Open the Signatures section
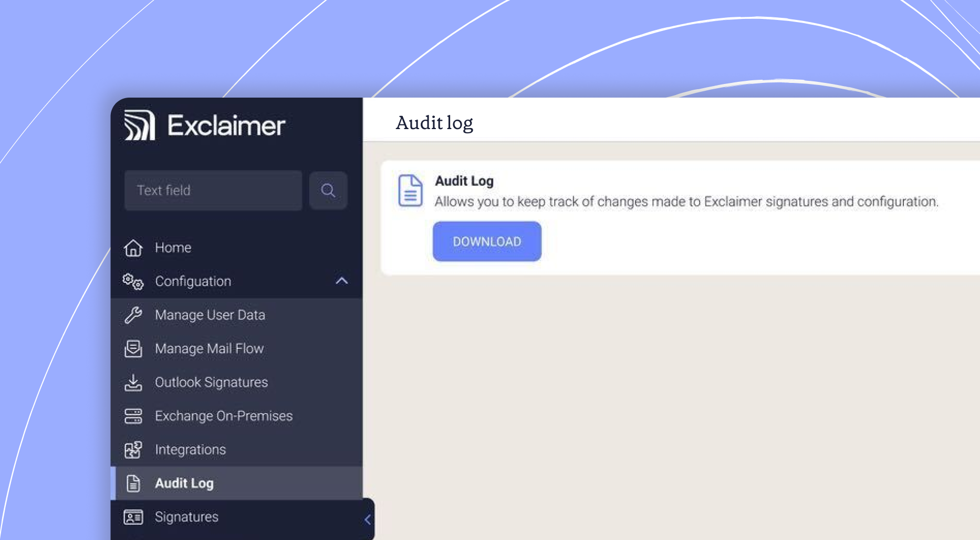The height and width of the screenshot is (540, 980). [x=186, y=517]
